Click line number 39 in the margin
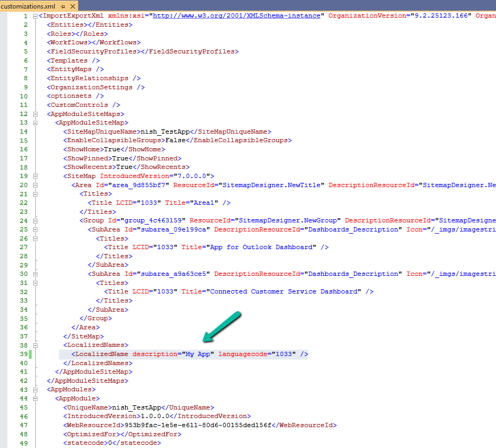This screenshot has width=496, height=448. (x=23, y=354)
